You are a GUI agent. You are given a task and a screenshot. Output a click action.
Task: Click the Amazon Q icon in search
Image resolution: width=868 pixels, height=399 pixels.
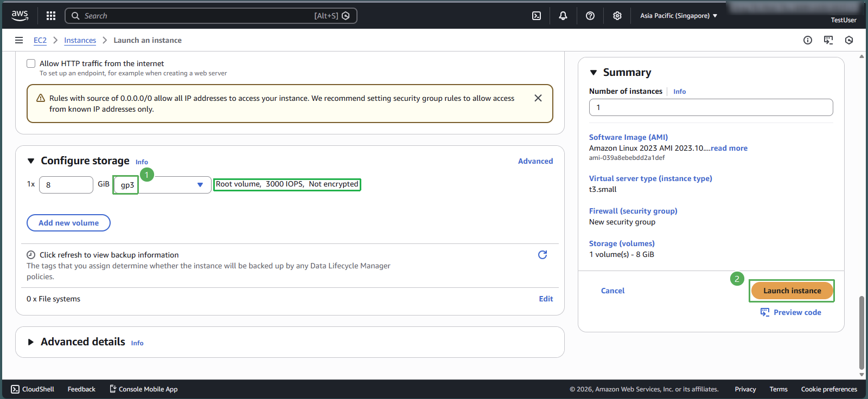pyautogui.click(x=346, y=16)
